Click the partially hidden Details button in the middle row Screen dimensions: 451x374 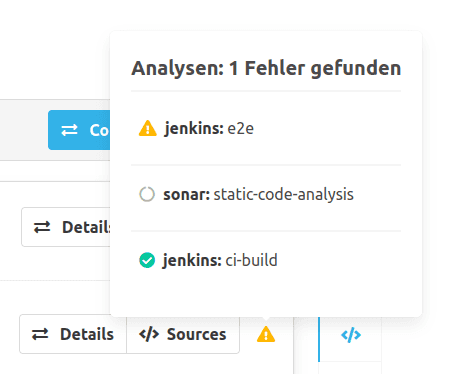point(66,227)
